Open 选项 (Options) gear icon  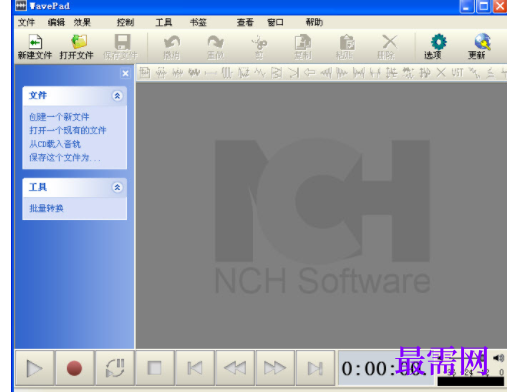click(x=435, y=47)
